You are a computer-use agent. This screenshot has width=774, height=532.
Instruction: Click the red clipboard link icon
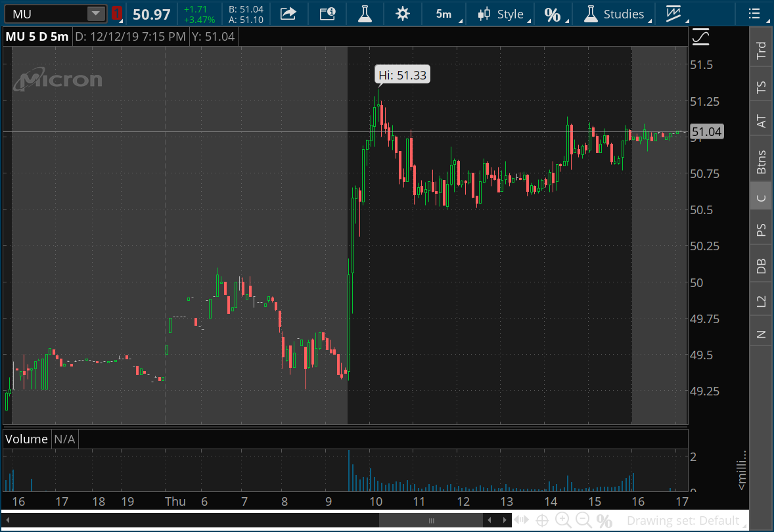coord(117,13)
